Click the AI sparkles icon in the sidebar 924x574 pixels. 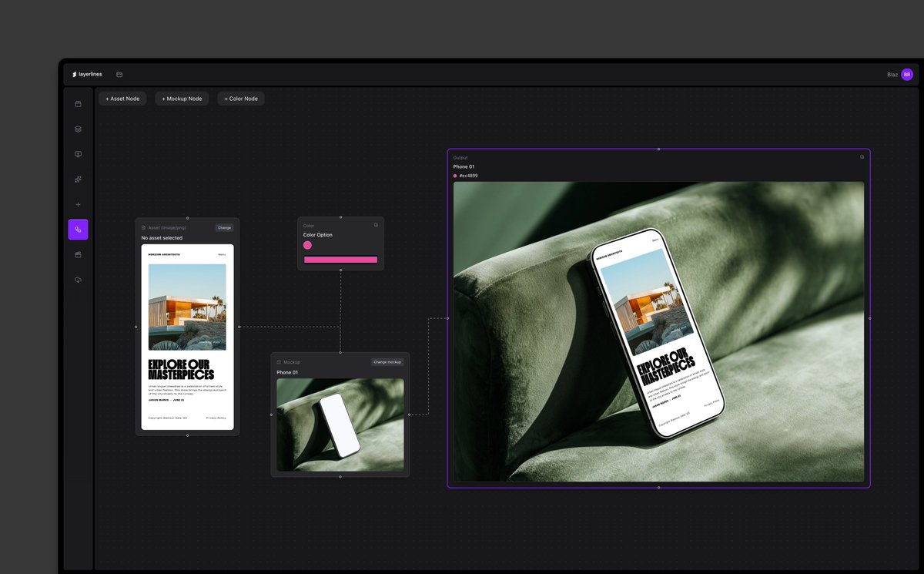click(x=77, y=179)
